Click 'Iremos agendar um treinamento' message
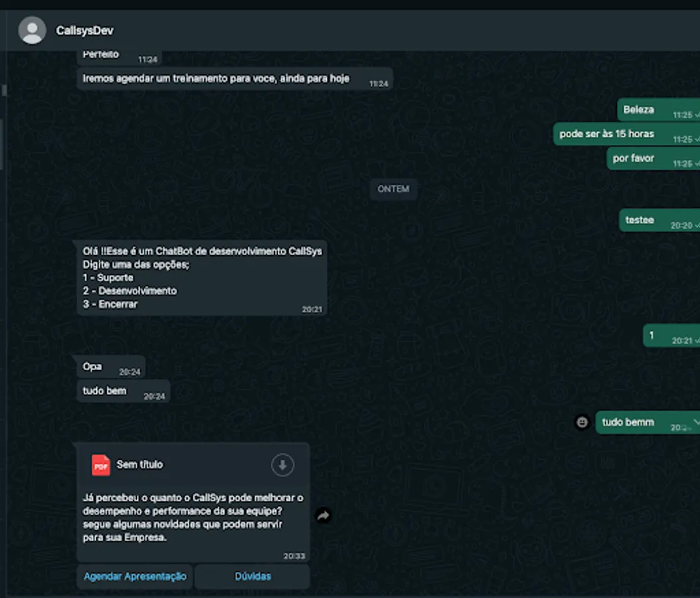Viewport: 700px width, 598px height. coord(235,79)
